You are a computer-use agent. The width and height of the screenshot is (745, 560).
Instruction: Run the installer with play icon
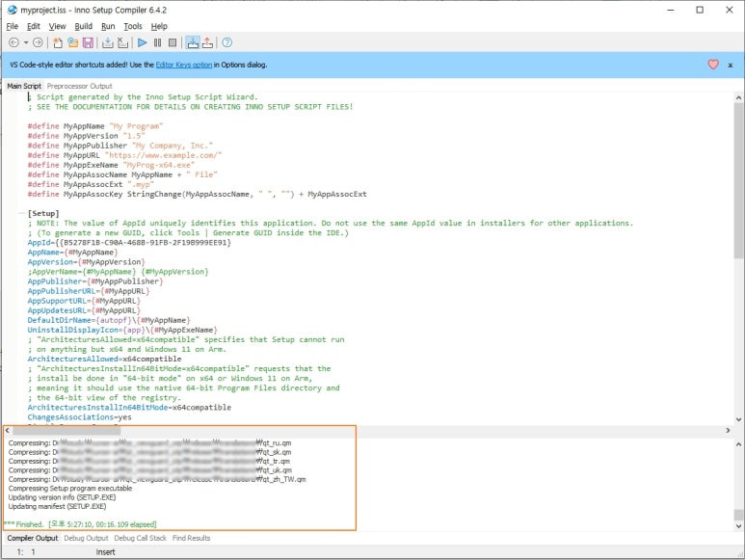142,42
